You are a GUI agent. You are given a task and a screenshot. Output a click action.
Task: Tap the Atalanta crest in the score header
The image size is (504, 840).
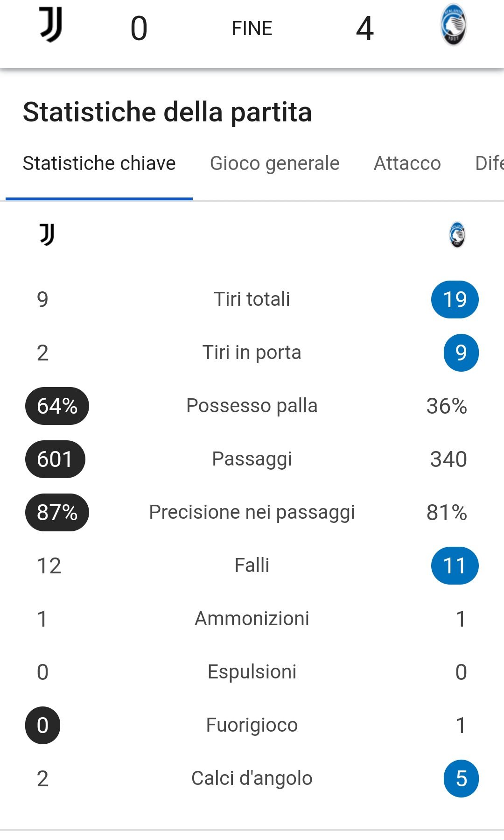pyautogui.click(x=453, y=26)
